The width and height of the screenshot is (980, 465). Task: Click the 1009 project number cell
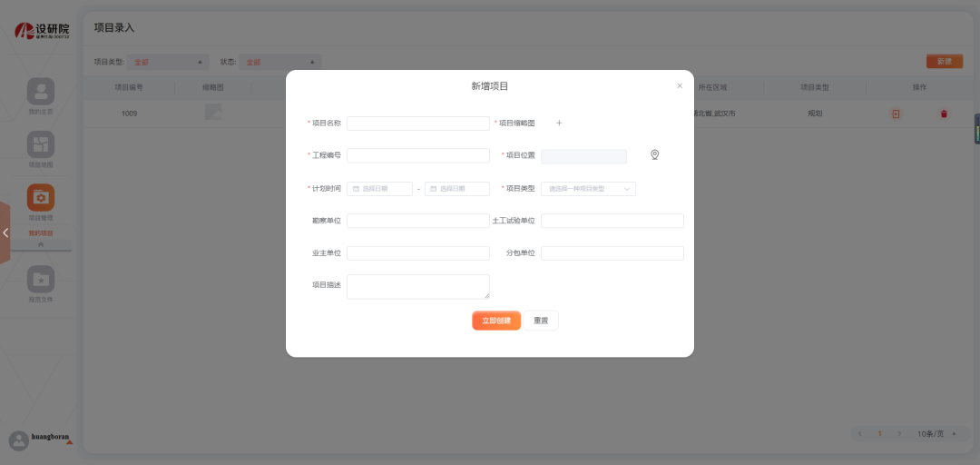point(130,114)
